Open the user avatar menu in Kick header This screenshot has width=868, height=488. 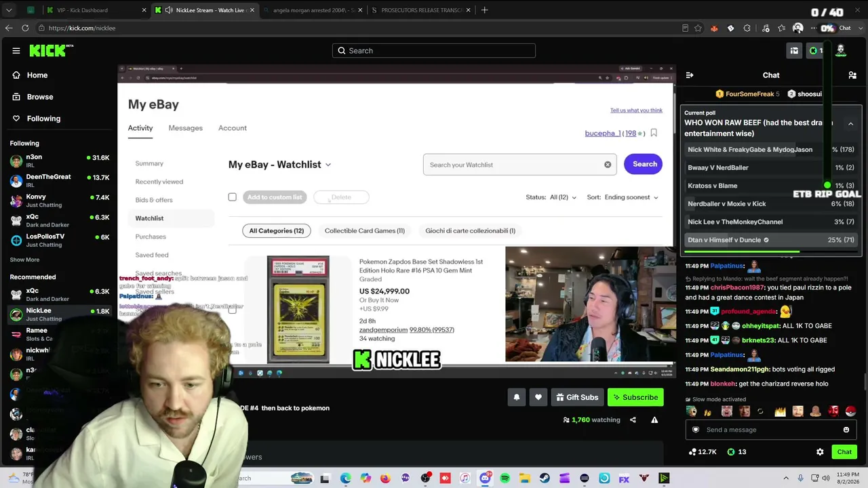841,51
